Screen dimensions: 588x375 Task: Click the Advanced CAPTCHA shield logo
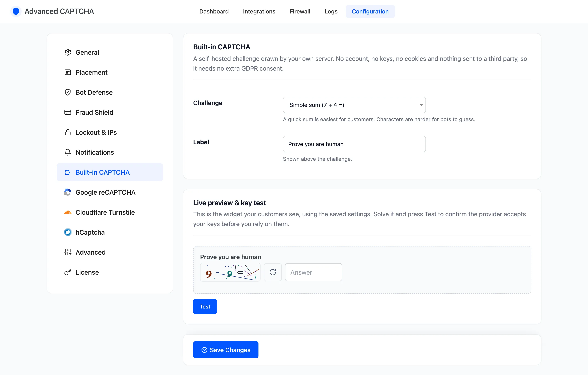tap(16, 11)
